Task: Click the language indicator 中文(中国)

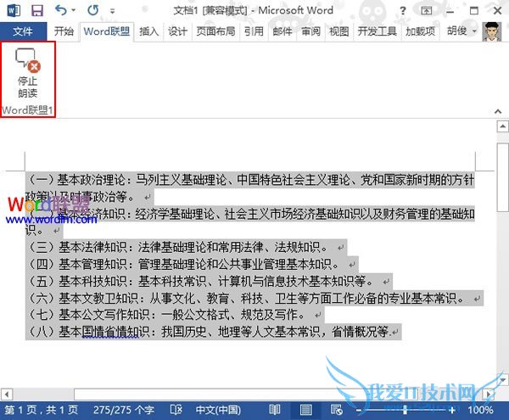Action: click(218, 411)
